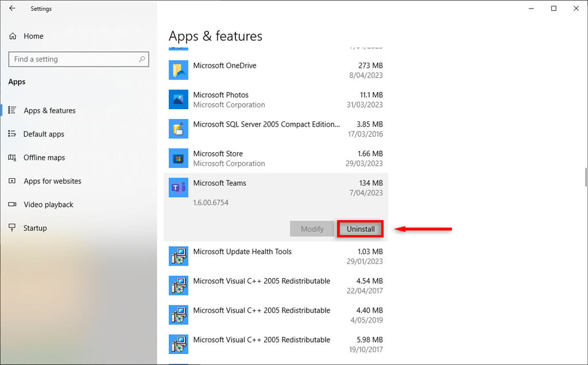The height and width of the screenshot is (365, 588).
Task: Click the greyed-out Modify button
Action: 312,229
